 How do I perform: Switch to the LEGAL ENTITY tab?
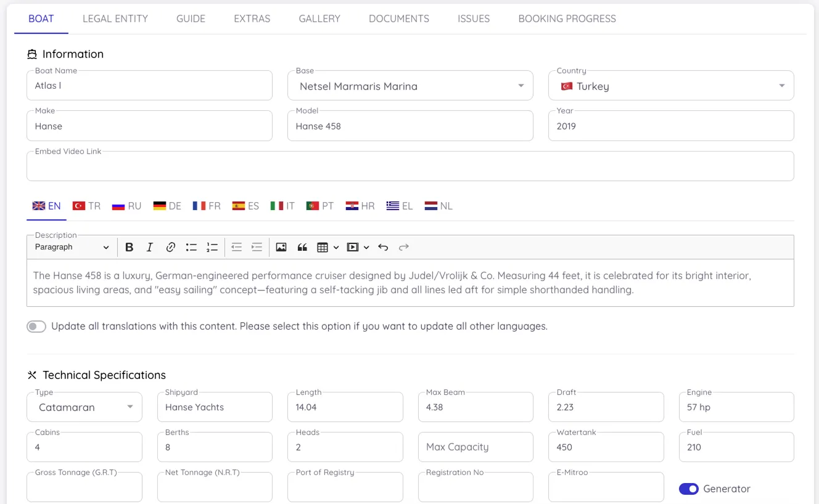[115, 18]
